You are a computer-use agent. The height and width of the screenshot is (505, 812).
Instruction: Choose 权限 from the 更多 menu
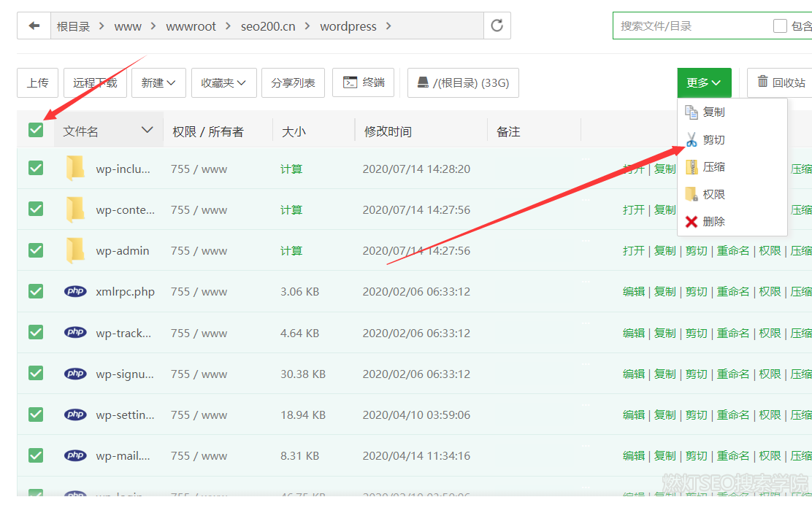click(732, 195)
